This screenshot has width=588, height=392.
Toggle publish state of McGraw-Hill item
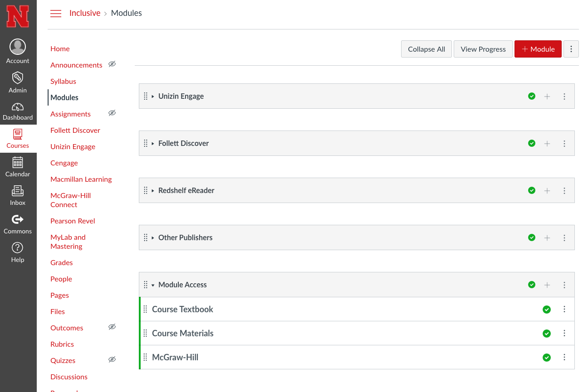(x=547, y=358)
